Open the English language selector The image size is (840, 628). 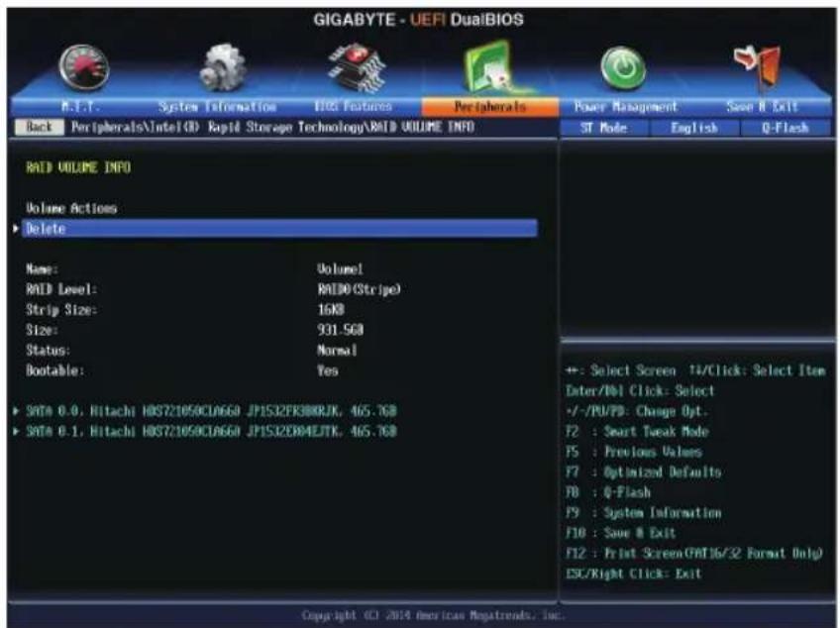(694, 128)
